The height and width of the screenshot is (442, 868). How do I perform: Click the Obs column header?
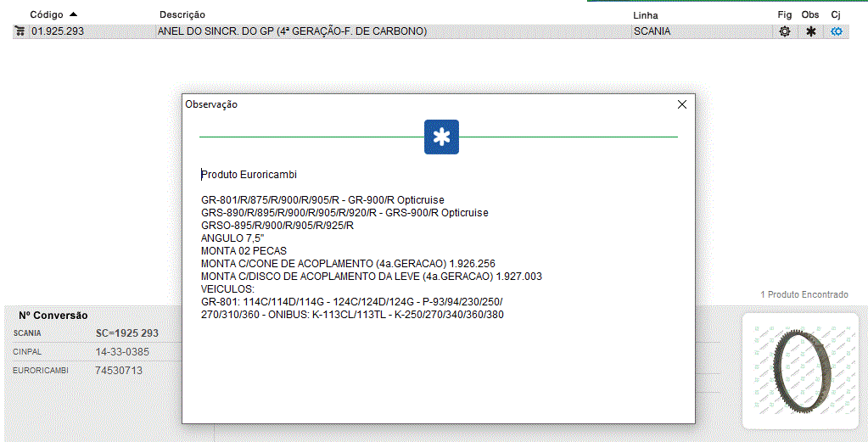pyautogui.click(x=810, y=14)
